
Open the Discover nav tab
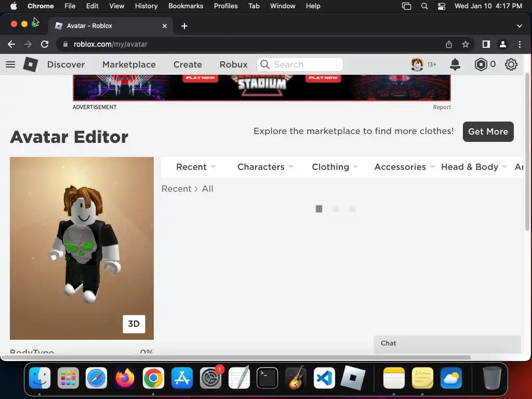click(x=66, y=64)
